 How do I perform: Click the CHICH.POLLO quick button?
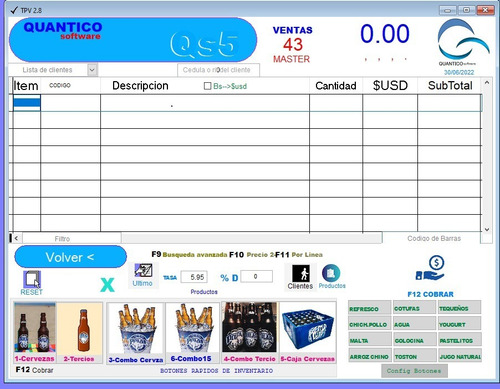point(369,324)
